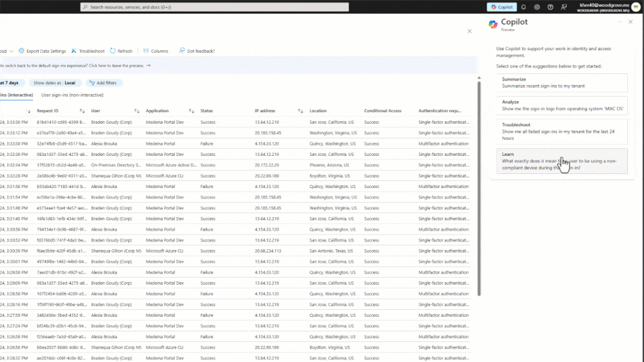Follow the leave preview arrow link
The height and width of the screenshot is (362, 644).
click(148, 65)
